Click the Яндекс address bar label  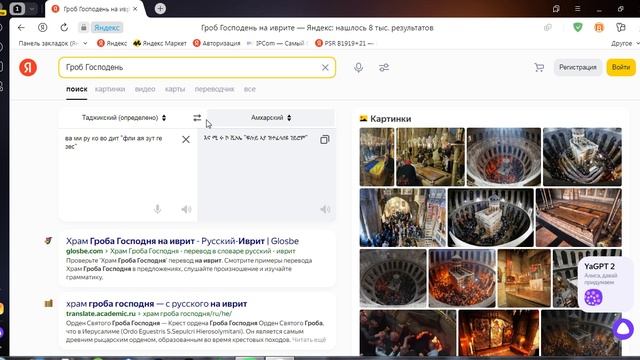tap(107, 28)
